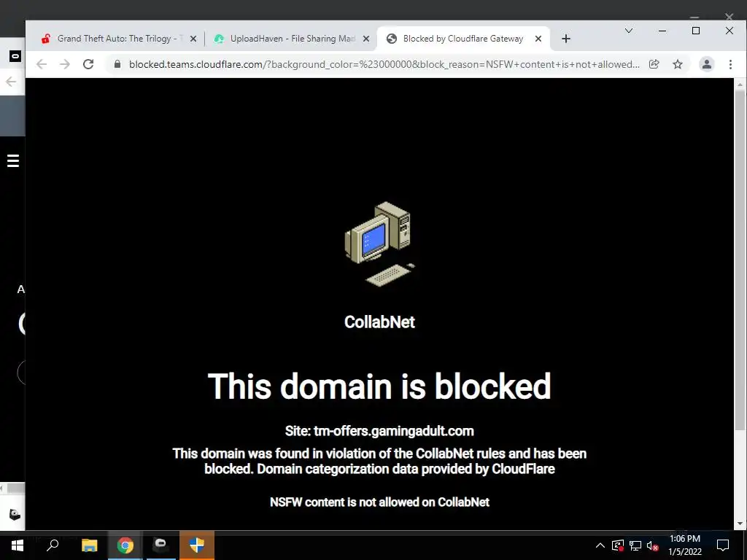Open hamburger menu in background window

(x=13, y=160)
